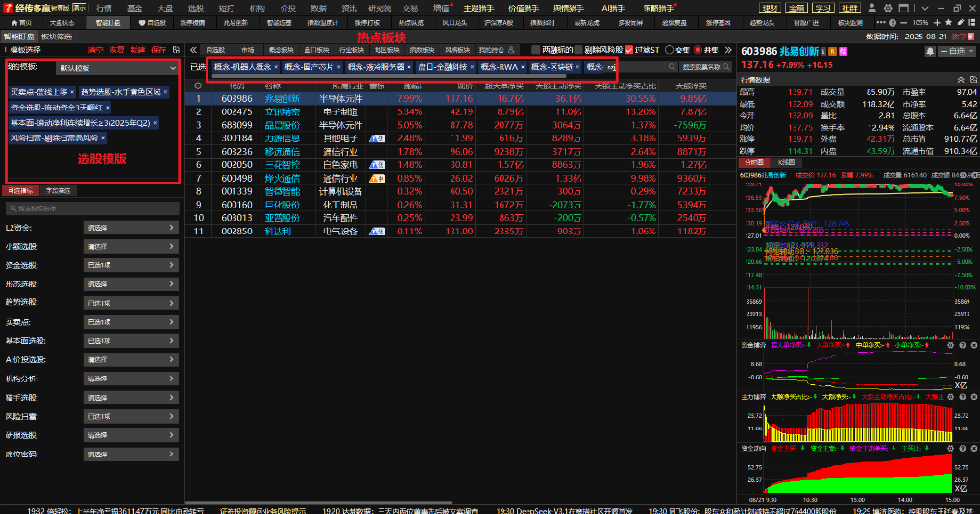Open the 行情 top menu
Screen dimensions: 980x514
tap(104, 8)
